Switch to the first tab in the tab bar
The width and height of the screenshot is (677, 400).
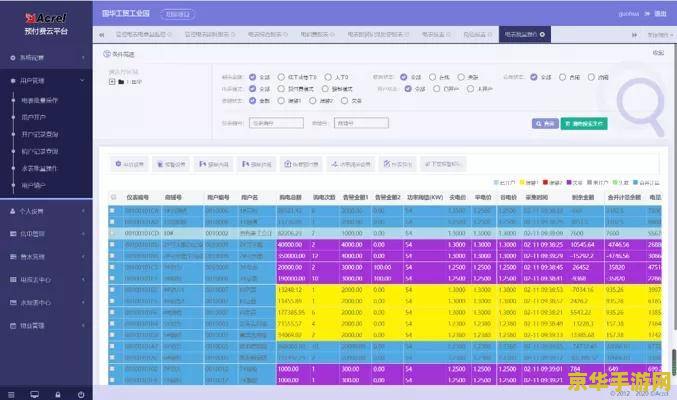(x=142, y=34)
